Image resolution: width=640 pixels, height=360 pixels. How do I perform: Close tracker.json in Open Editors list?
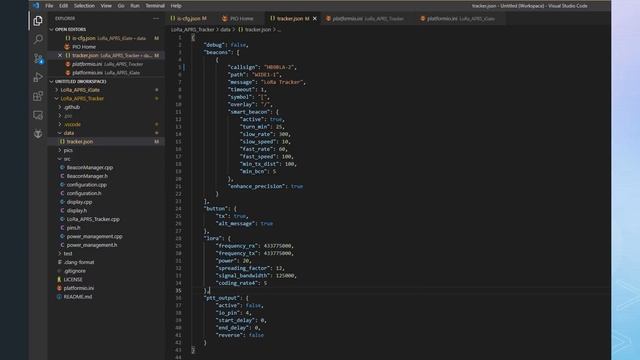pyautogui.click(x=60, y=56)
